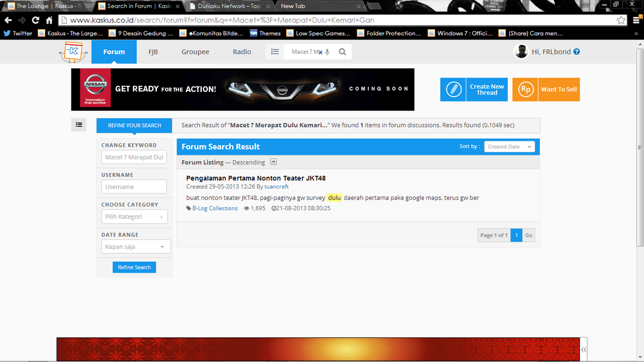Open the Low Spec Games bookmark
The height and width of the screenshot is (362, 644).
(x=318, y=33)
